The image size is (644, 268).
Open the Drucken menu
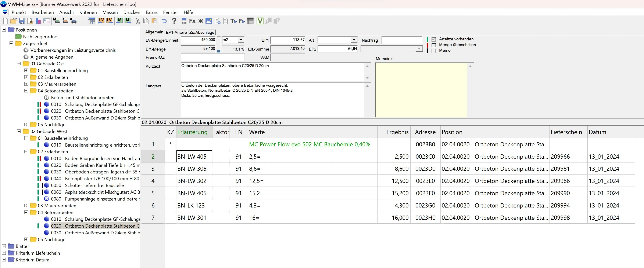(132, 12)
